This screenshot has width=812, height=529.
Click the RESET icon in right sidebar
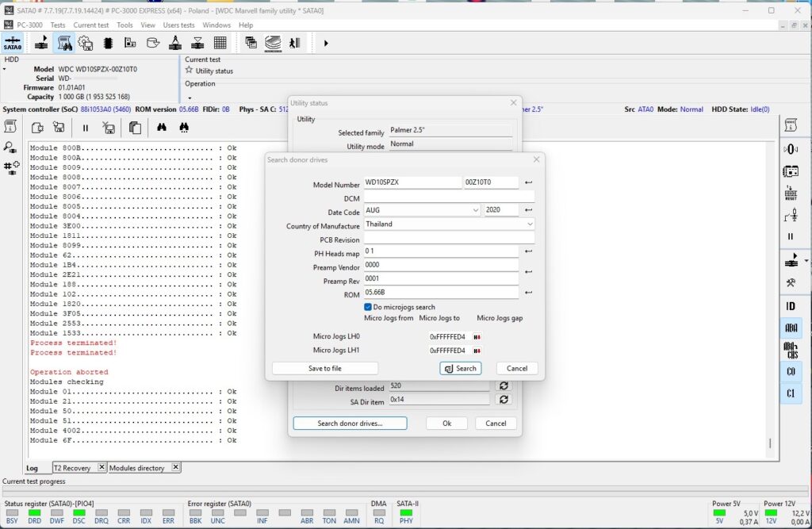791,194
